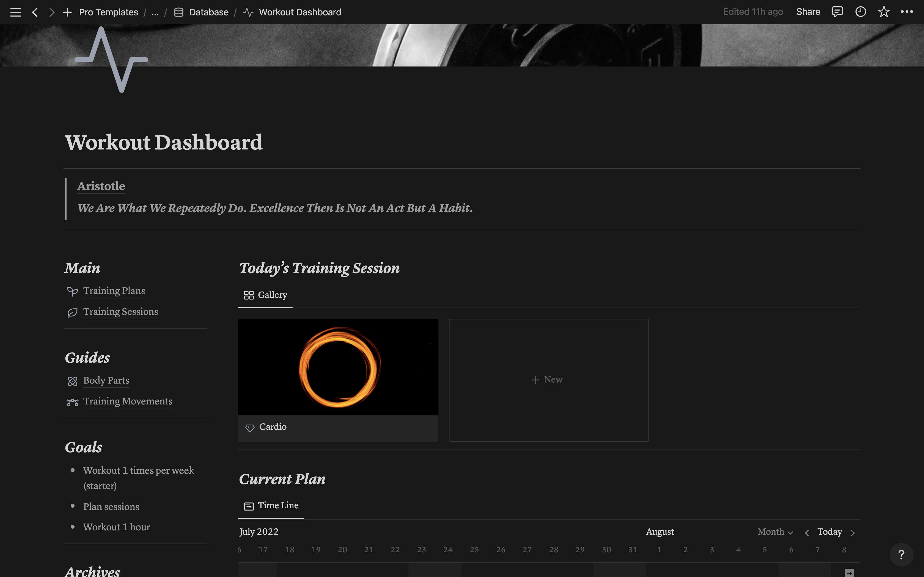Select the Time Line view tab
This screenshot has width=924, height=577.
(271, 506)
